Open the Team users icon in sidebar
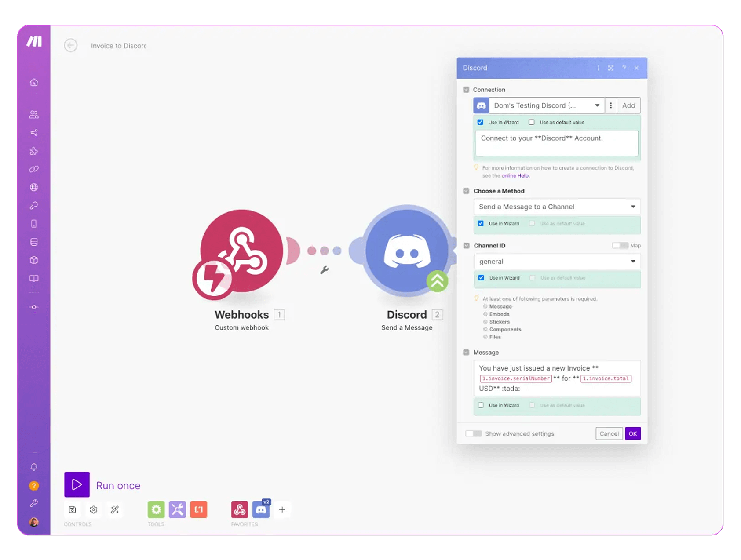741x560 pixels. [34, 114]
